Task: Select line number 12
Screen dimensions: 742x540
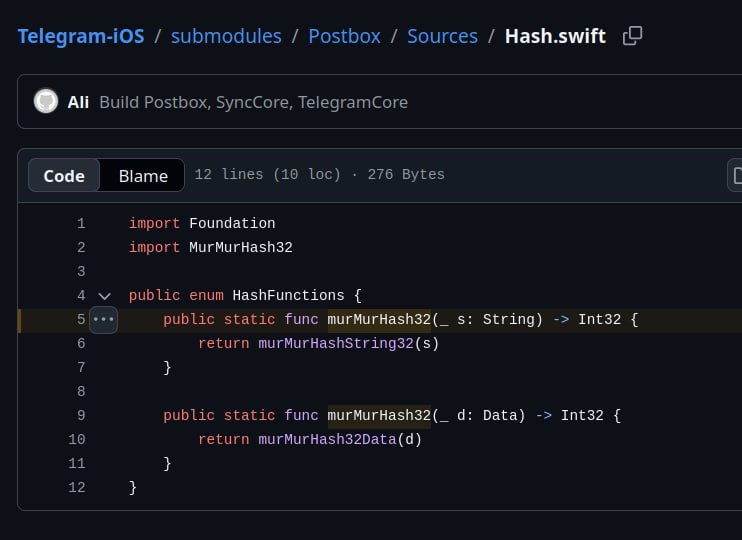Action: point(77,487)
